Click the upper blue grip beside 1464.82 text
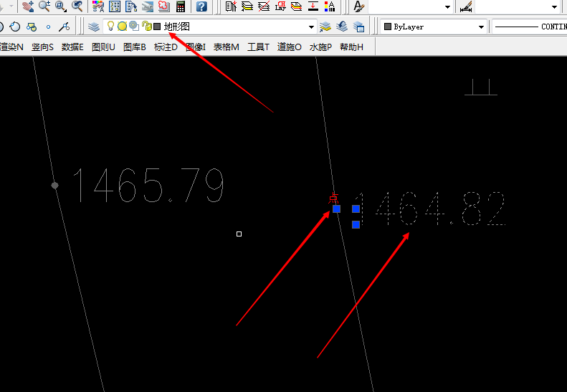Screen dimensions: 567x392 tap(356, 209)
